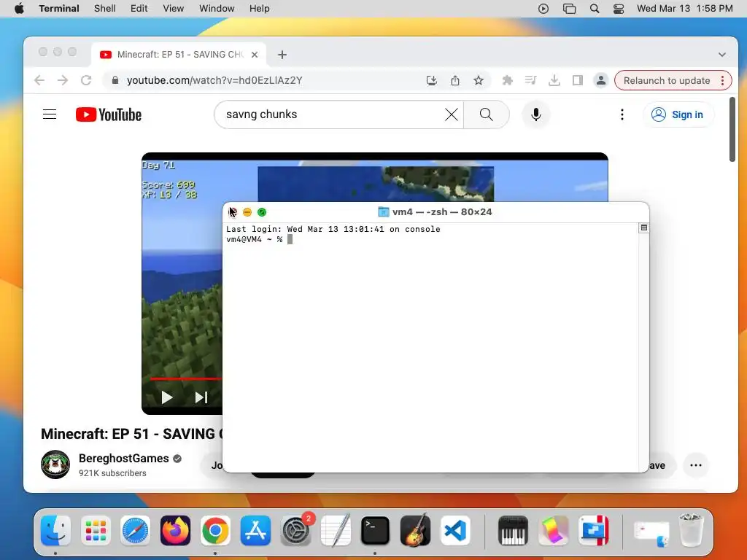Open TextEdit from the Dock
The image size is (747, 560).
pos(336,531)
